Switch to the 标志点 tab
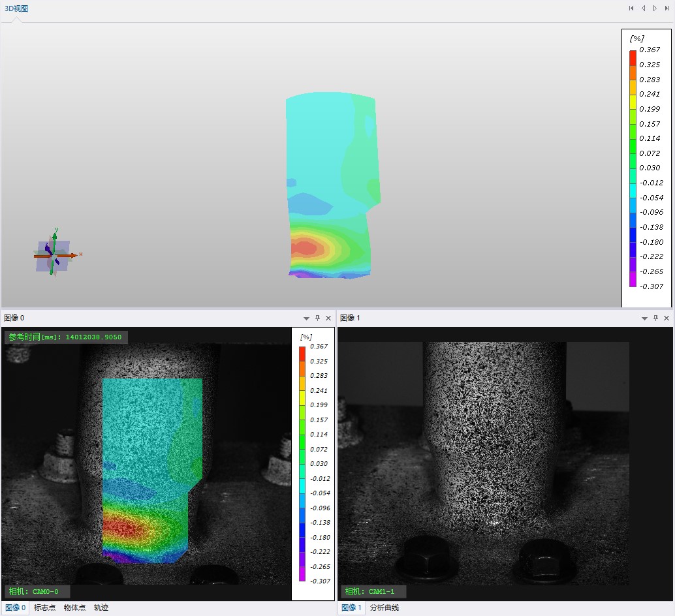The height and width of the screenshot is (616, 675). (44, 608)
